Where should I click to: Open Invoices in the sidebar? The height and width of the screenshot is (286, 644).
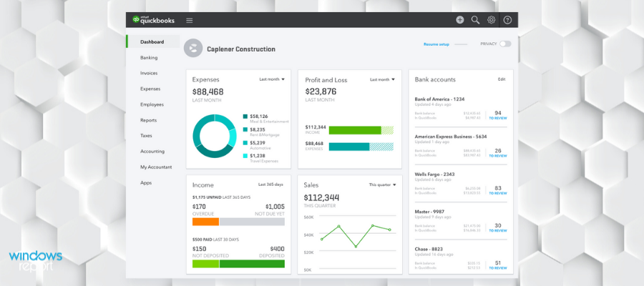[x=149, y=73]
